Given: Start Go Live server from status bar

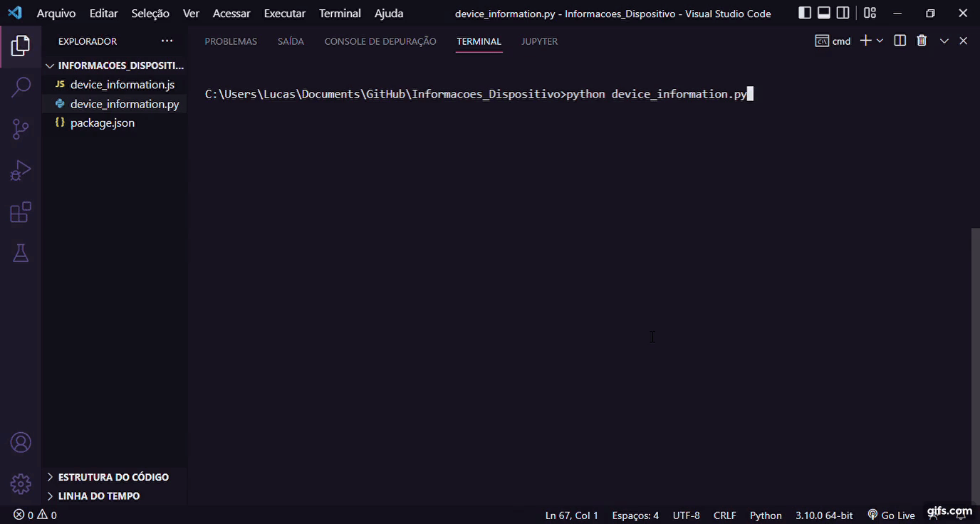Looking at the screenshot, I should [x=891, y=515].
